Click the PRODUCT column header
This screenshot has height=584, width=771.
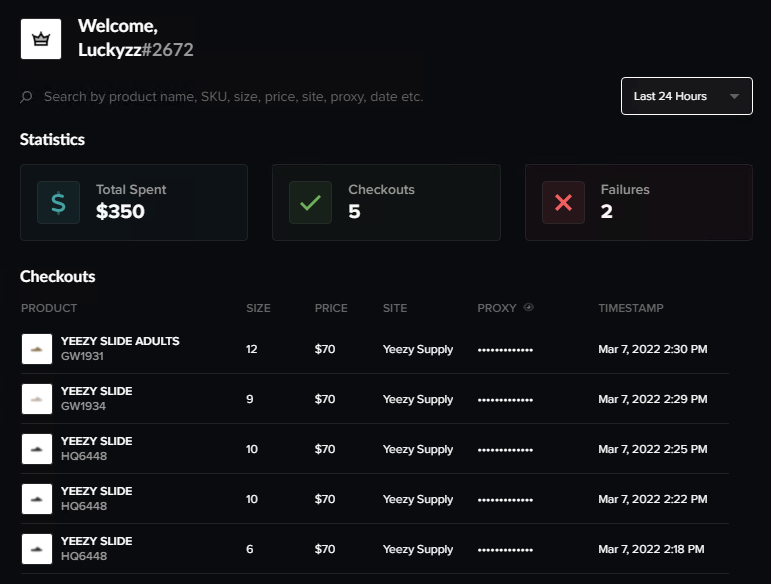49,308
